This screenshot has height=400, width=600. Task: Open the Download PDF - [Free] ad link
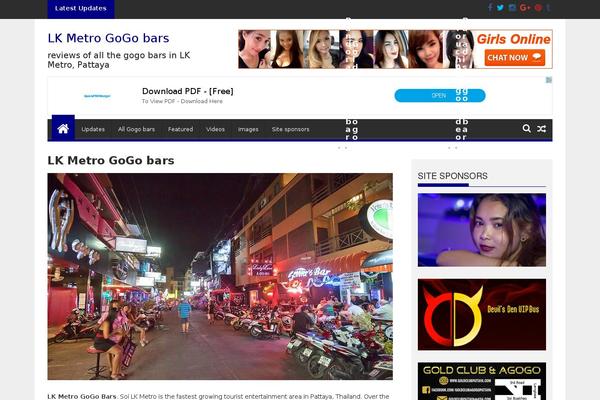point(188,91)
